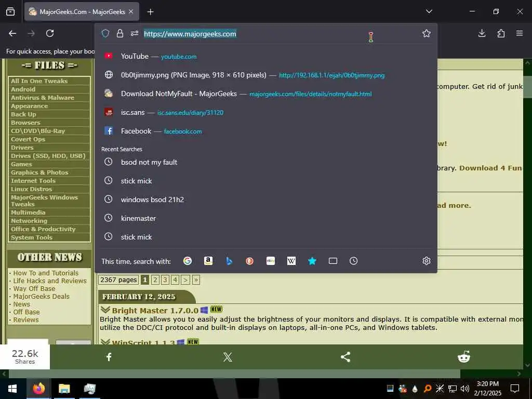Open the volume control in tray
This screenshot has height=399, width=532.
465,389
